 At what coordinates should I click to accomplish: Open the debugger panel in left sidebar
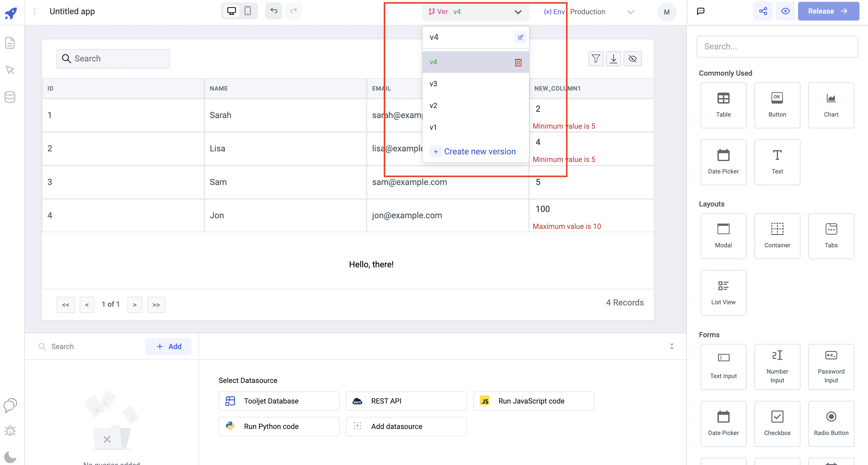[x=10, y=430]
